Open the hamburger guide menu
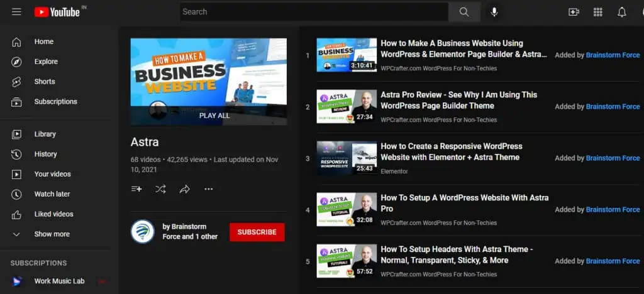 (x=16, y=12)
